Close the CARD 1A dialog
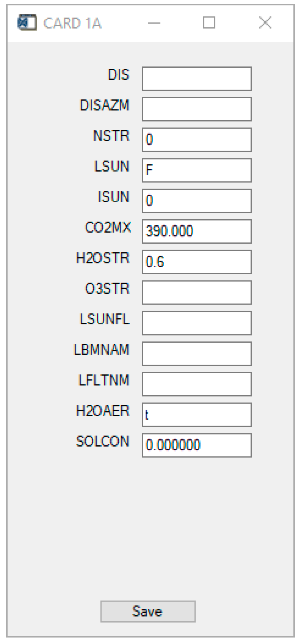 [265, 23]
